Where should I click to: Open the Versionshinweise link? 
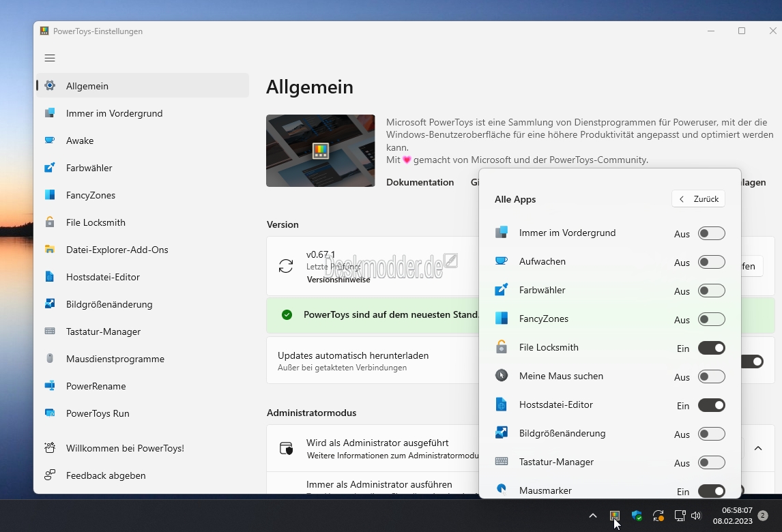coord(338,280)
